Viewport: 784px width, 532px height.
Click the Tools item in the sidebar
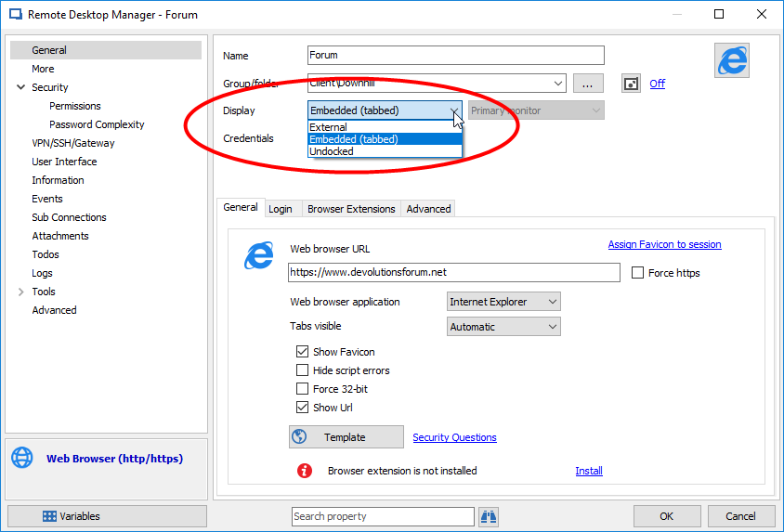point(44,292)
